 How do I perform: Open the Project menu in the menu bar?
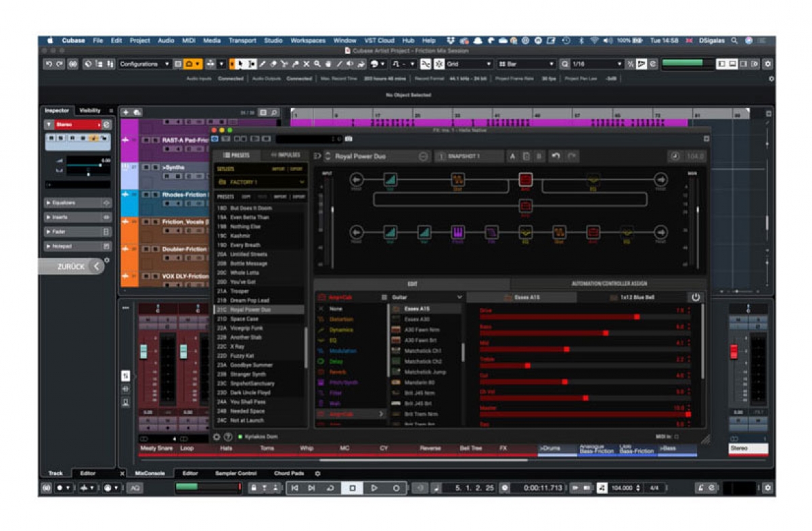[139, 41]
